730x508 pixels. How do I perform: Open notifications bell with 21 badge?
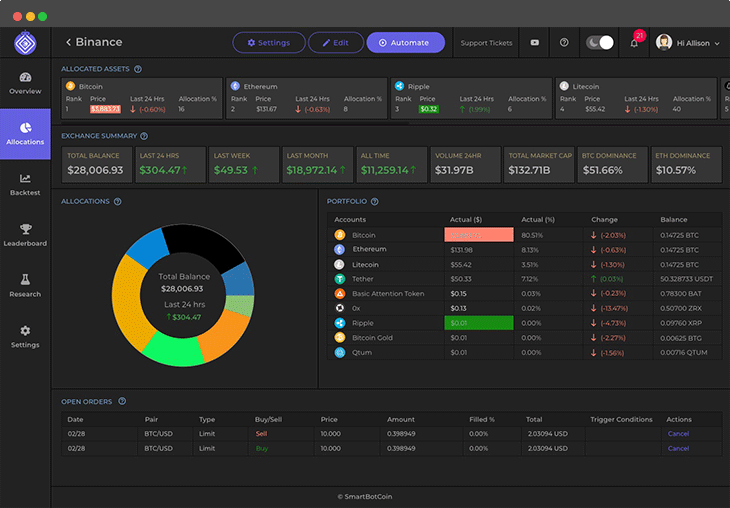[x=634, y=43]
